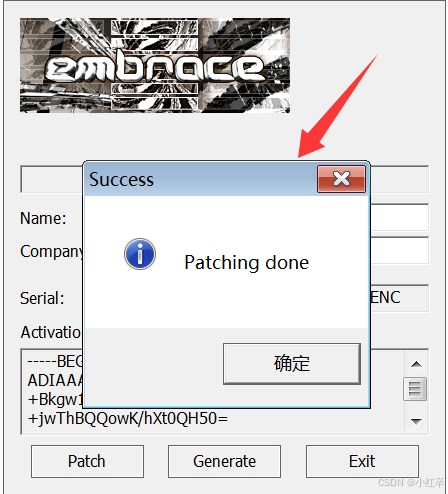Click the activation box scrollbar thumb
This screenshot has width=448, height=494.
pyautogui.click(x=415, y=389)
